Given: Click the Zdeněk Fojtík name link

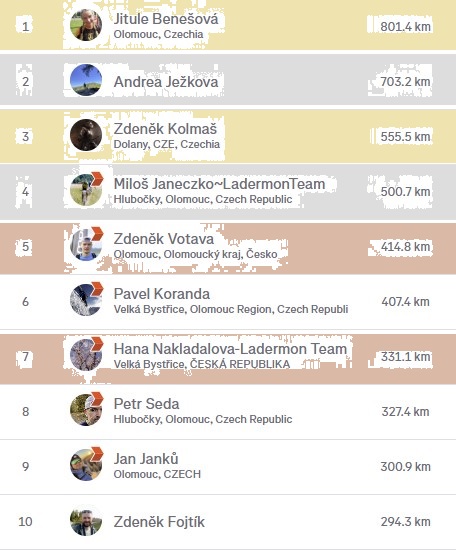Looking at the screenshot, I should point(159,522).
